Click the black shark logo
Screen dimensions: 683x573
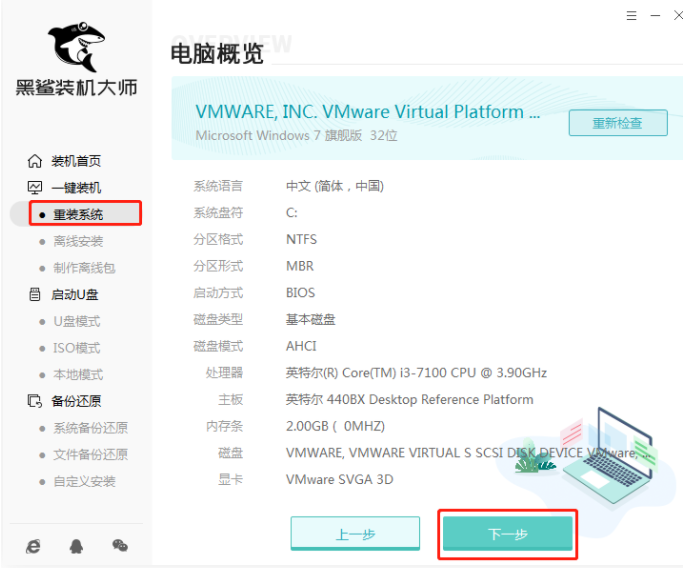77,47
